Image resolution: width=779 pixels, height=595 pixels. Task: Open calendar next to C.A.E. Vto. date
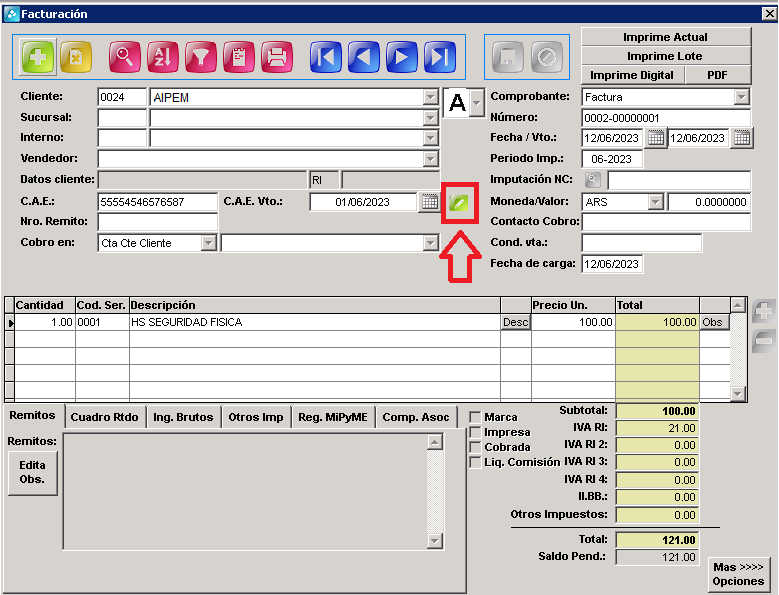pos(429,202)
